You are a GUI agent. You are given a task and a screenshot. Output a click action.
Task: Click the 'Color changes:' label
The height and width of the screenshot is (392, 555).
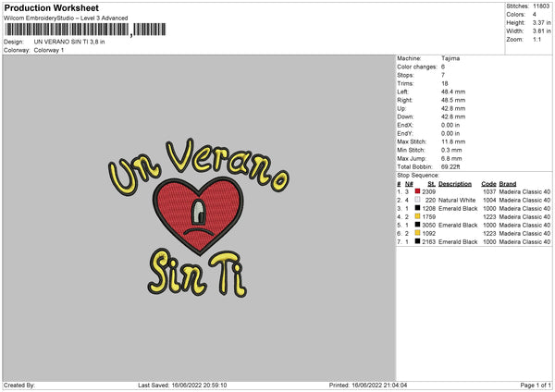[x=417, y=67]
